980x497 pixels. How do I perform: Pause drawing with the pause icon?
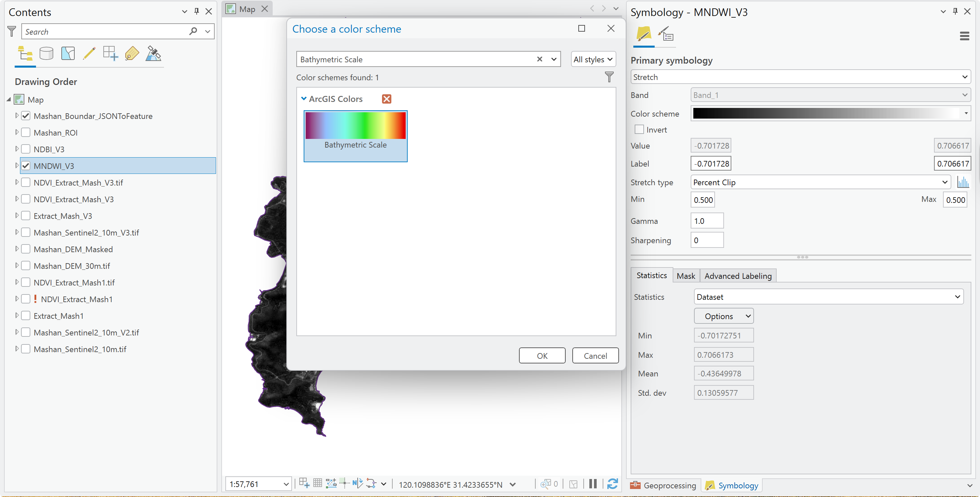pos(593,484)
